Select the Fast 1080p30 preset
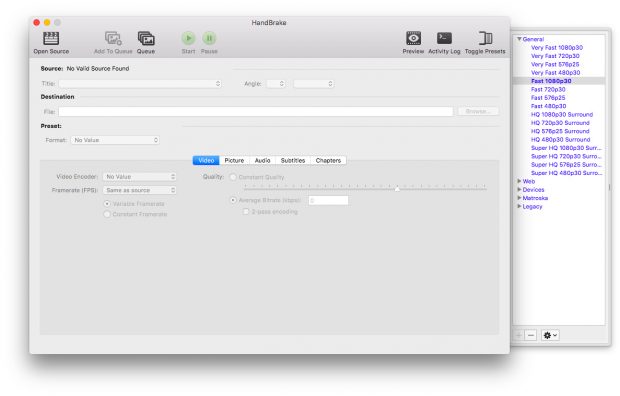 tap(551, 81)
